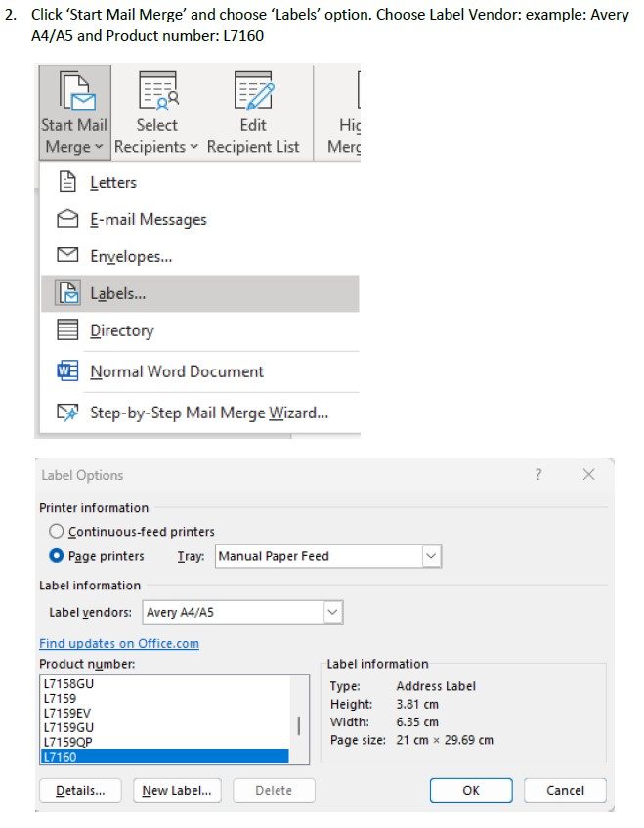Select product number L7160

coord(165,757)
